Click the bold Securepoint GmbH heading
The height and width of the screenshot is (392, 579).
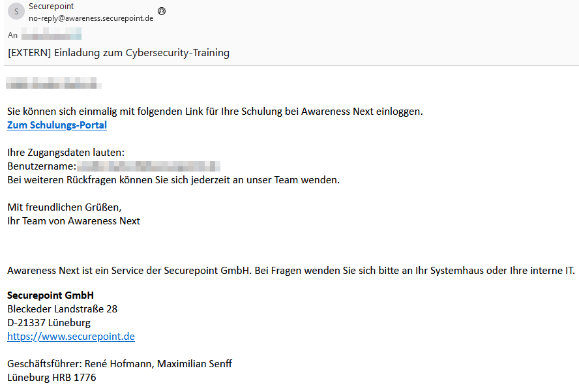coord(50,295)
